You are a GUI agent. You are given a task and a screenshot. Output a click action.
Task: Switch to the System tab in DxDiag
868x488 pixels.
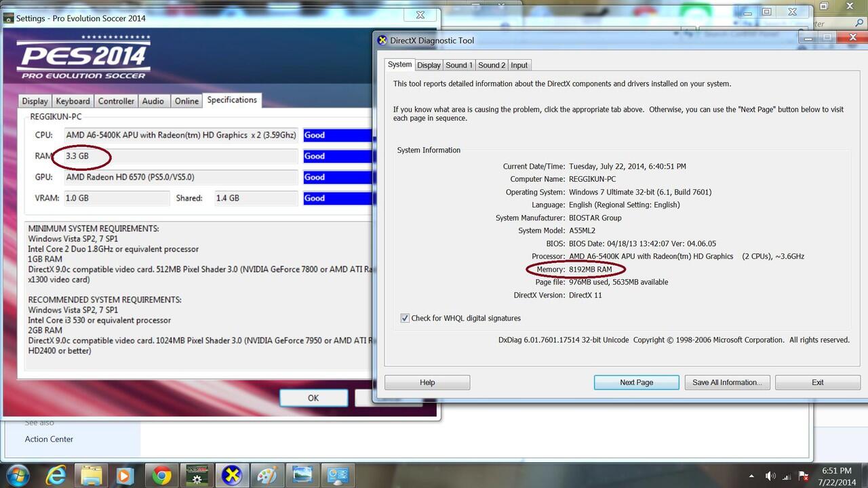coord(399,64)
